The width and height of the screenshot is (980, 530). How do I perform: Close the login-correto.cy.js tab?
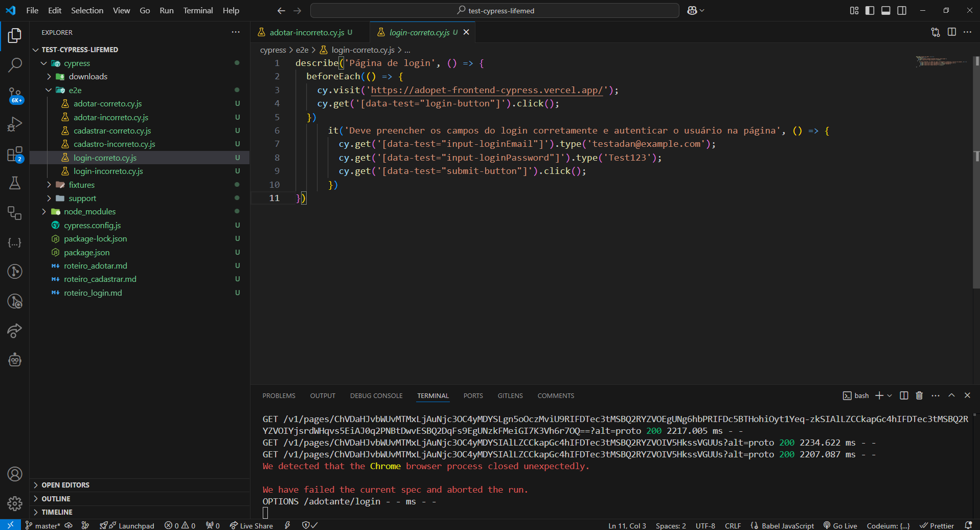466,32
